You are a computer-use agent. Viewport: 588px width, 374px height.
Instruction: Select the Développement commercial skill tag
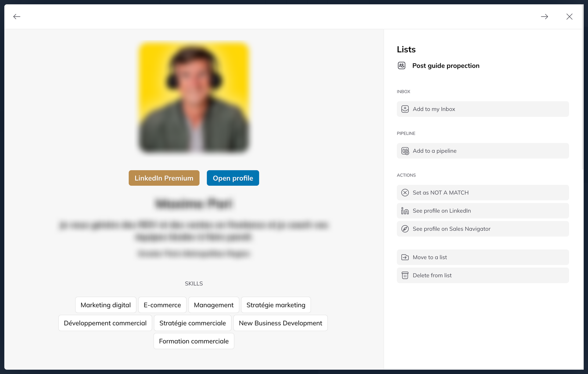pyautogui.click(x=105, y=323)
